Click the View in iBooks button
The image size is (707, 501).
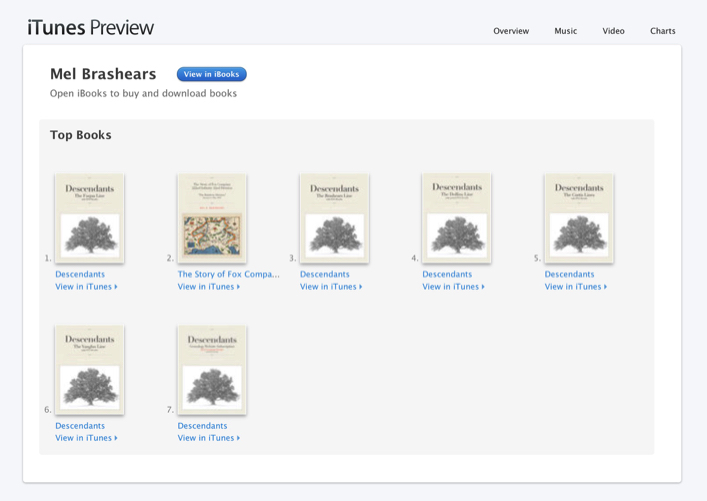(x=211, y=74)
